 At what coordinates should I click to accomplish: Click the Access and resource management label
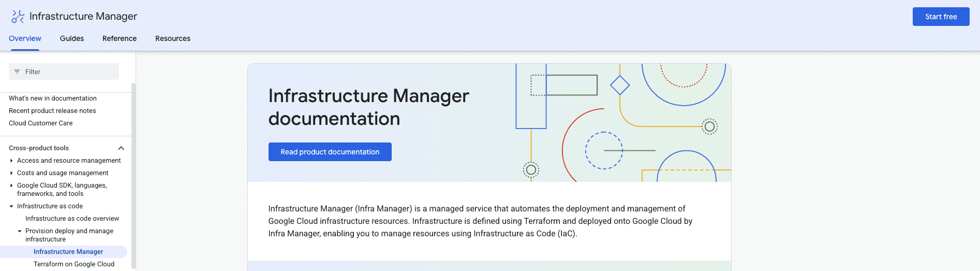pyautogui.click(x=69, y=161)
